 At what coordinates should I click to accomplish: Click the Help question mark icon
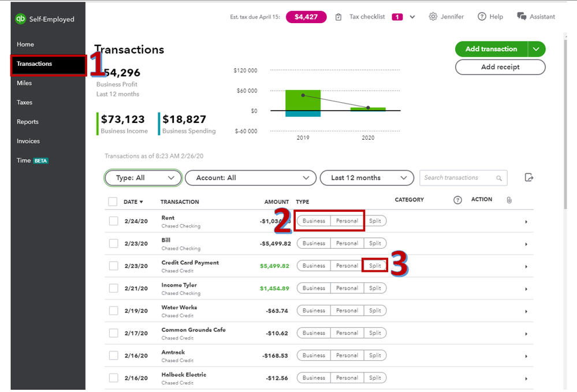482,17
